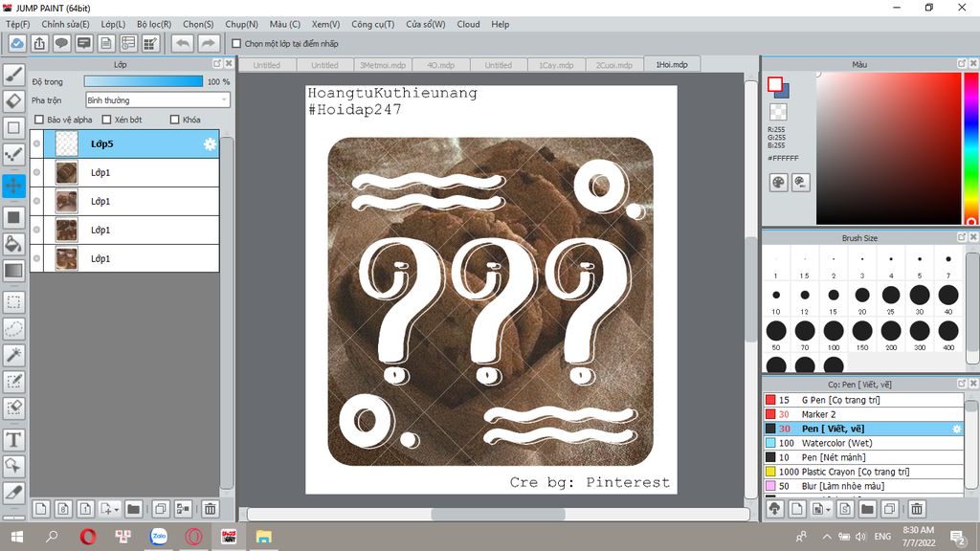Image resolution: width=980 pixels, height=551 pixels.
Task: Click the saturation-brightness color square
Action: point(888,148)
